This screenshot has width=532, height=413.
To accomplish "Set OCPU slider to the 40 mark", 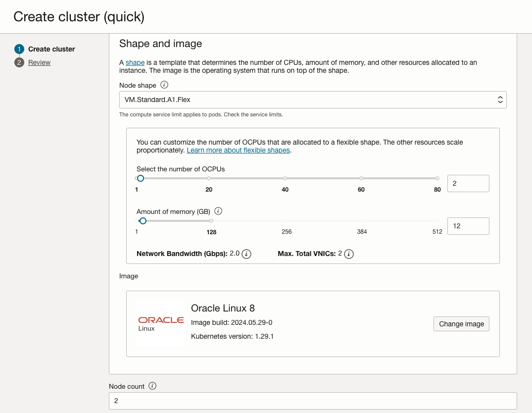I will coord(285,178).
